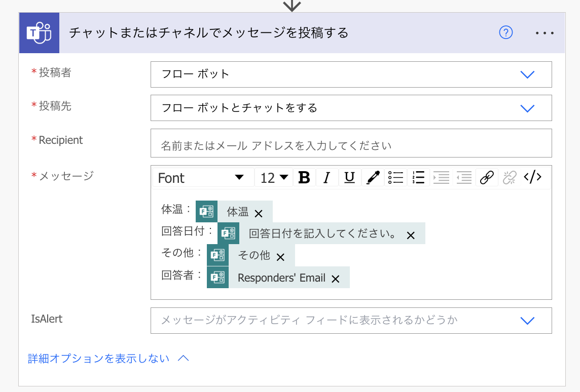Insert a hyperlink in the message

pyautogui.click(x=486, y=177)
